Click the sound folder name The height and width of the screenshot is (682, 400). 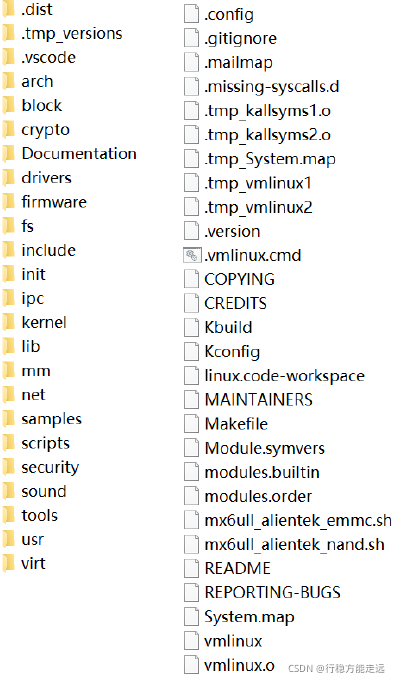[x=44, y=491]
